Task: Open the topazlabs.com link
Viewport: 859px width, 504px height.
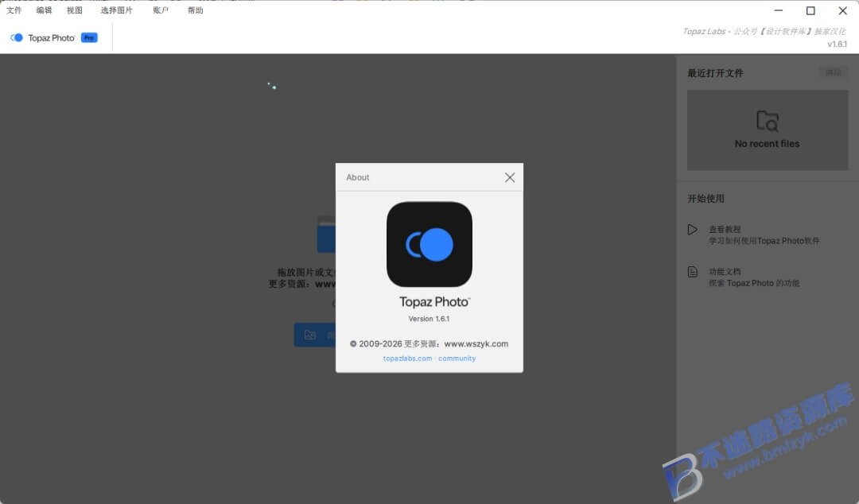Action: click(407, 359)
